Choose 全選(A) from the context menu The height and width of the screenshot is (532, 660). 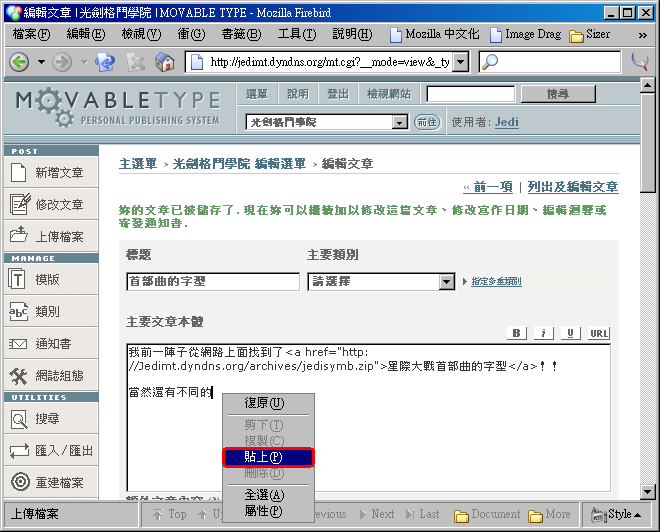click(x=269, y=495)
